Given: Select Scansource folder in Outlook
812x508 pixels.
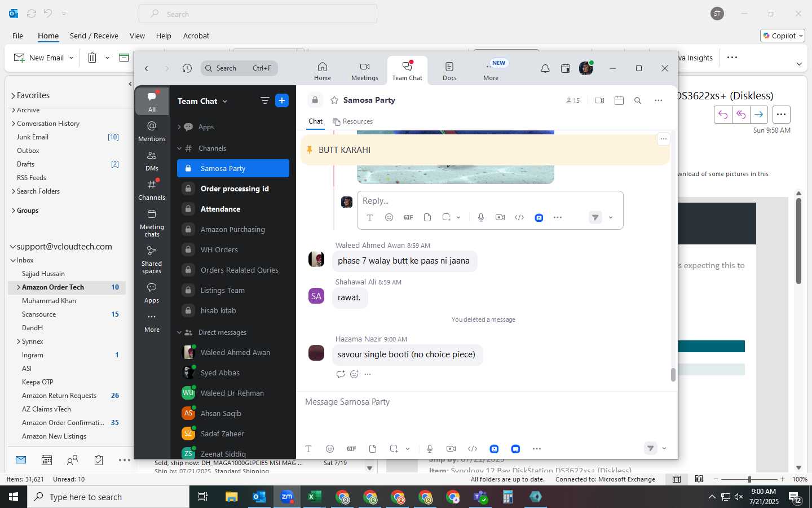Looking at the screenshot, I should [39, 314].
